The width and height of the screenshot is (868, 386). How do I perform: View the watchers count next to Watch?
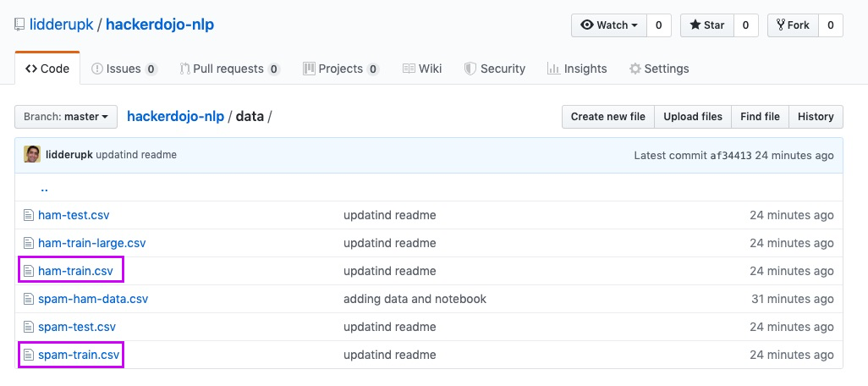tap(659, 25)
